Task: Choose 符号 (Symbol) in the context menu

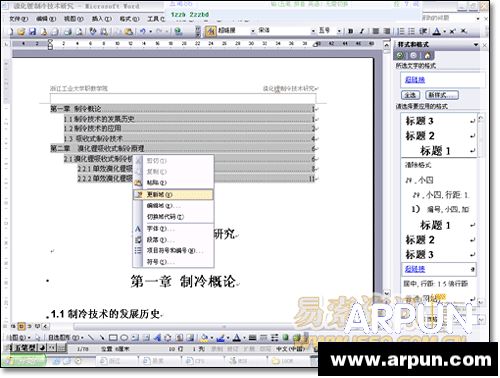Action: (173, 262)
